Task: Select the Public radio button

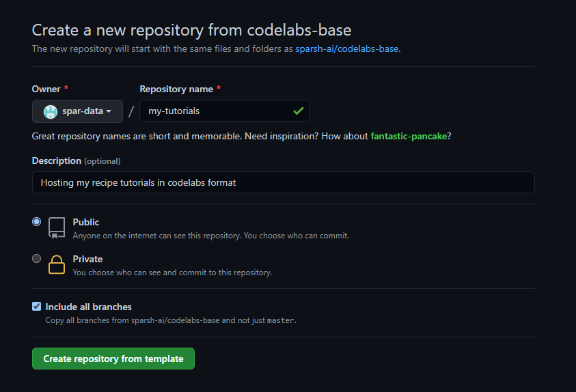Action: pos(36,222)
